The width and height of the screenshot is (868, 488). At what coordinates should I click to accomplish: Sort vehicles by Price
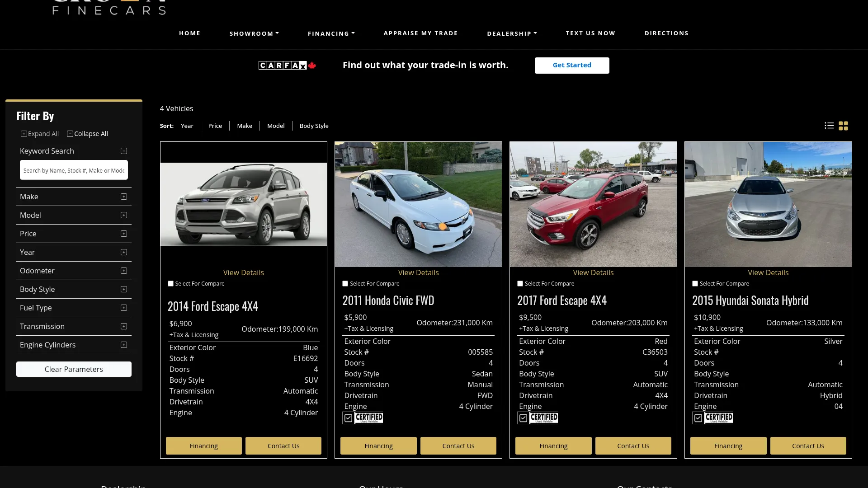[215, 126]
